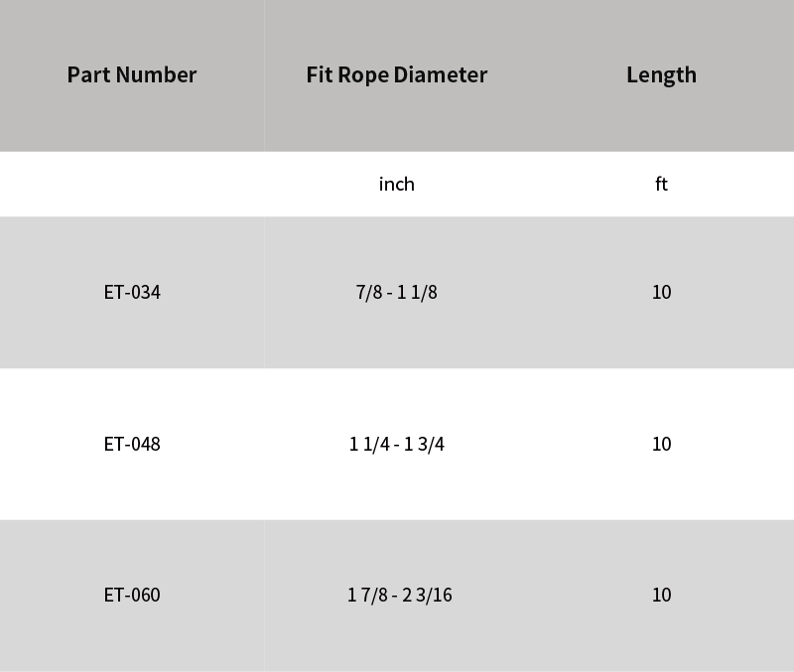Click the Length column header
Screen dimensions: 794x672
click(x=661, y=74)
